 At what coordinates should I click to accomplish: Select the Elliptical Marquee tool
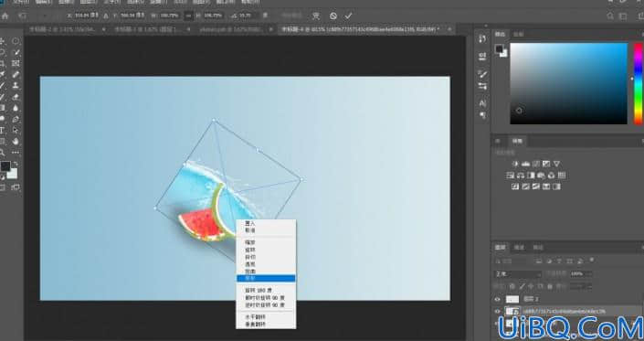coord(16,41)
